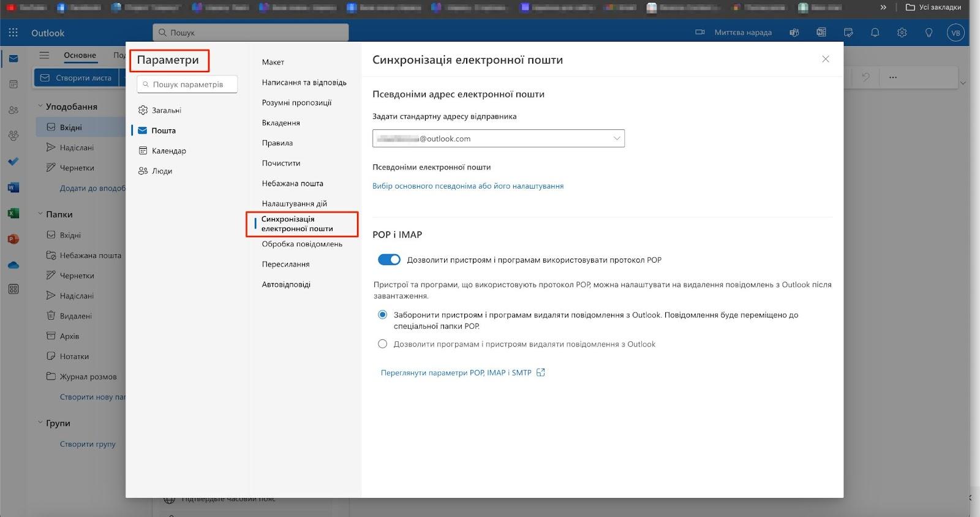Image resolution: width=980 pixels, height=517 pixels.
Task: Open To Do checkmark app
Action: tap(13, 162)
